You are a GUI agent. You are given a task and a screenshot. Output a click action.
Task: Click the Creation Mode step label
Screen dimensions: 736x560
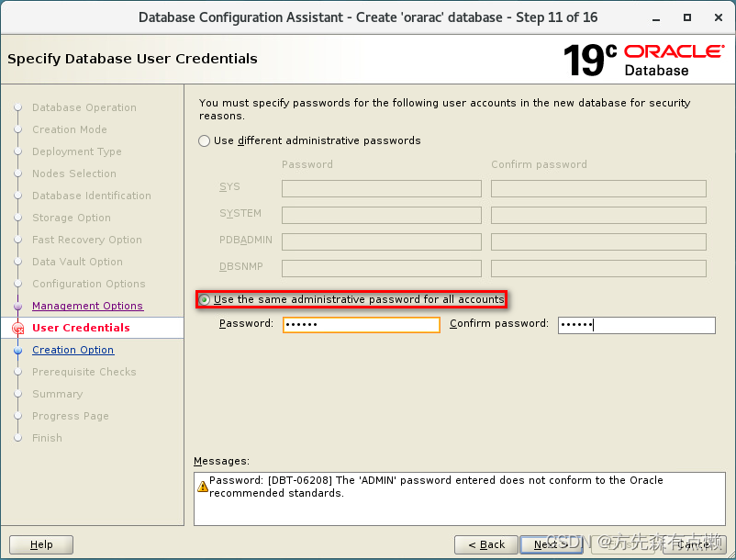click(x=70, y=129)
